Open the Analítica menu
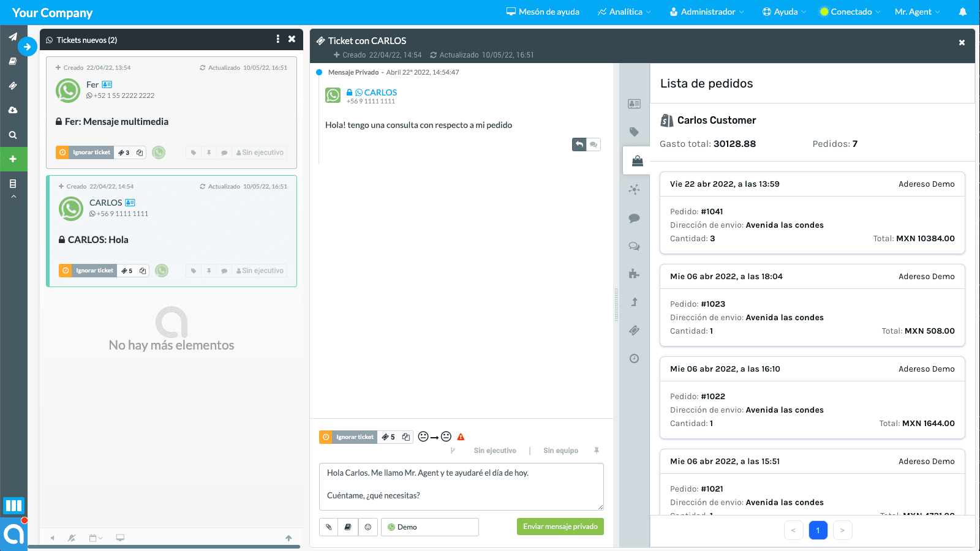Image resolution: width=980 pixels, height=551 pixels. click(x=624, y=12)
